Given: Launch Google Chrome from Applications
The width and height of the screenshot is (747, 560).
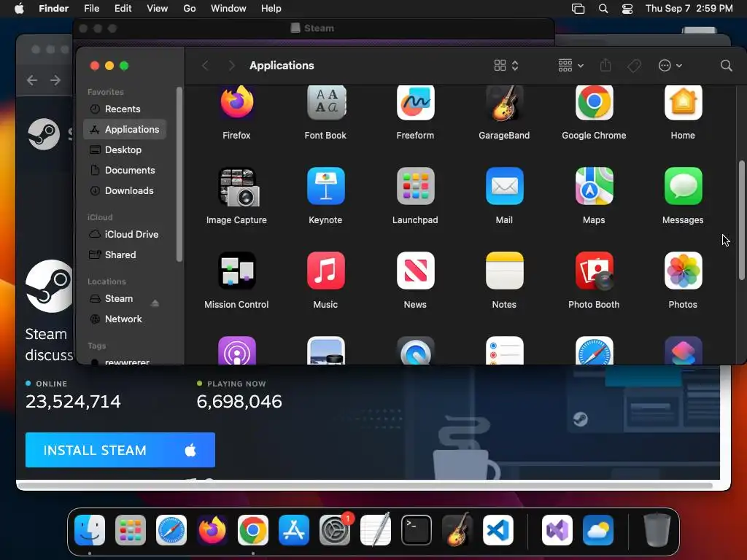Looking at the screenshot, I should tap(594, 102).
